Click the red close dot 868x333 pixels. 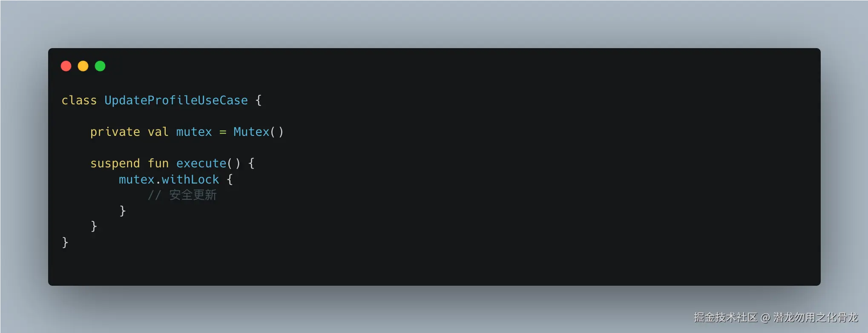point(66,66)
